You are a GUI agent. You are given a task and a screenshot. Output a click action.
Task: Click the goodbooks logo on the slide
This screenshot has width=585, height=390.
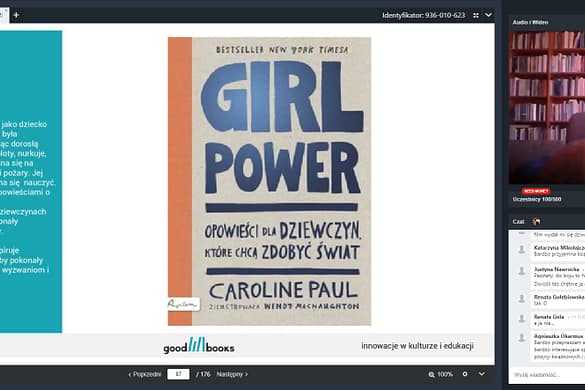[x=199, y=346]
